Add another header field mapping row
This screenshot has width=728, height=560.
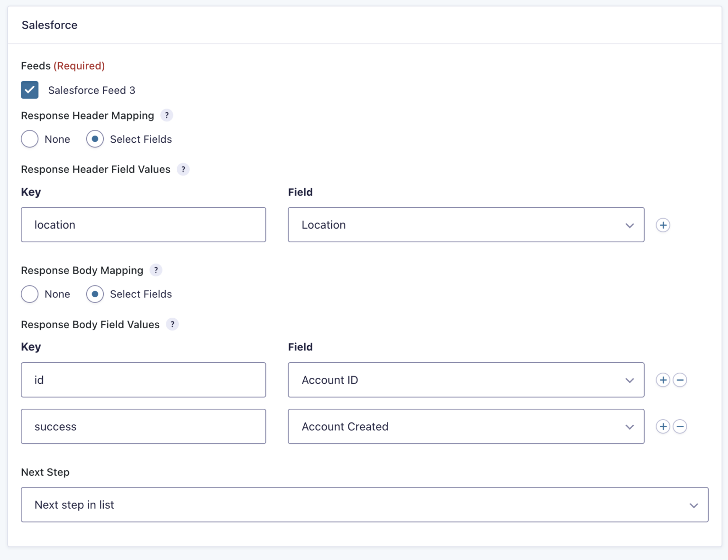point(663,225)
